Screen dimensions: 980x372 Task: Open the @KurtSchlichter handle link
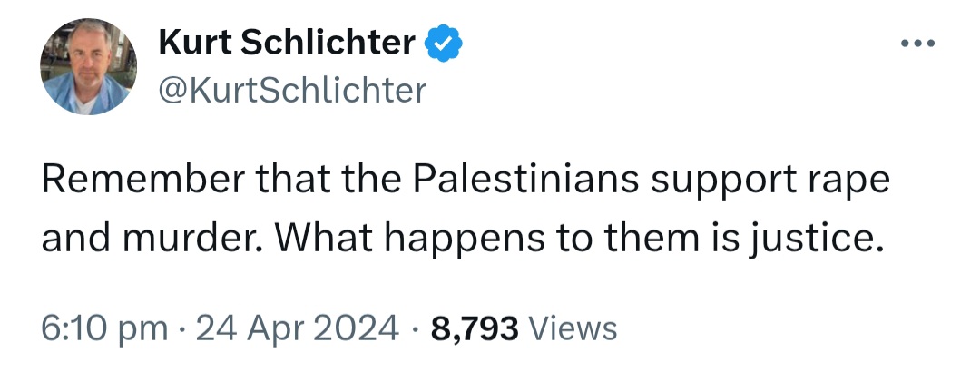coord(292,90)
